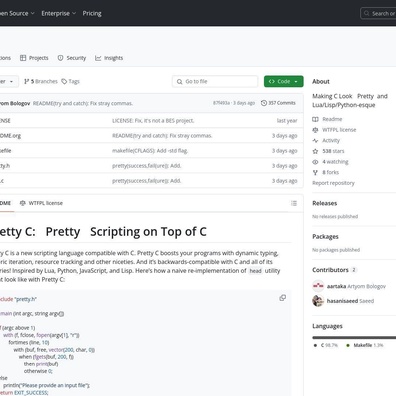Image resolution: width=396 pixels, height=396 pixels.
Task: Click the Go to file search field
Action: (x=215, y=81)
